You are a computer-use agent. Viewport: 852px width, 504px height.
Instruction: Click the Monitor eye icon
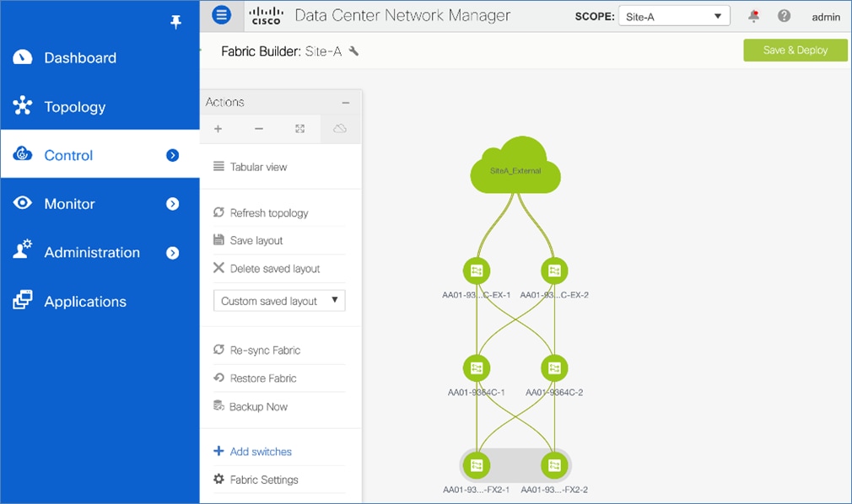(x=22, y=203)
